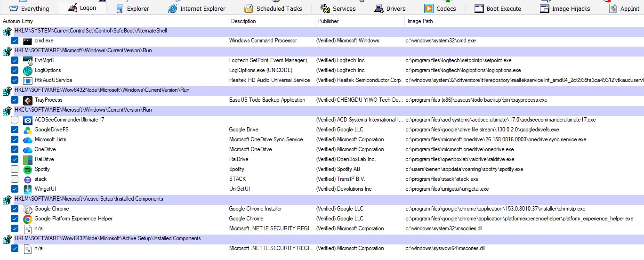Screen dimensions: 644x260
Task: Click the OneDrive cloud icon
Action: click(x=27, y=149)
